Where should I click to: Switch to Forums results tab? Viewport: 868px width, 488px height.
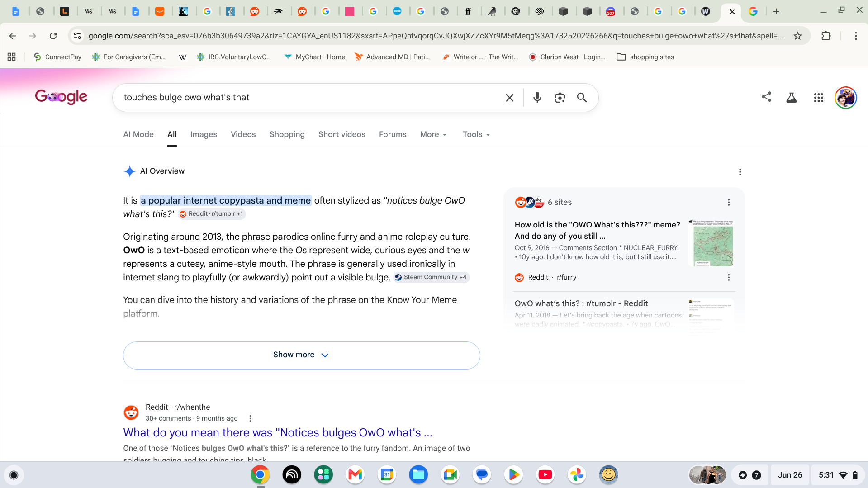(x=393, y=134)
